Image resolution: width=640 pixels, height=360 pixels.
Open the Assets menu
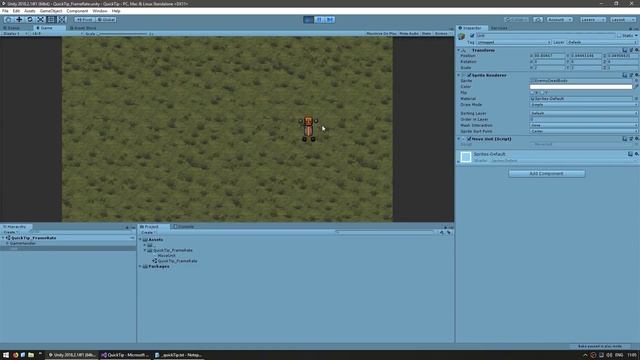(30, 11)
